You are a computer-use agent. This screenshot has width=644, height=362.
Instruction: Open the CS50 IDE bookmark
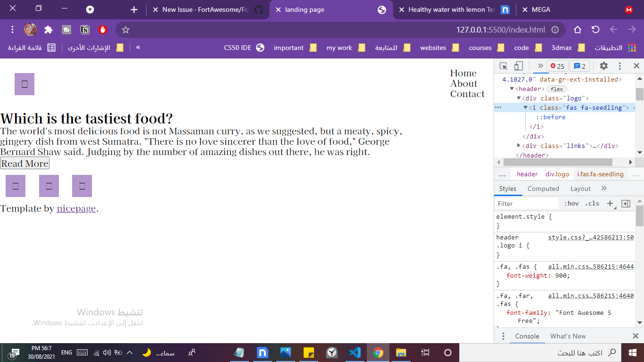pyautogui.click(x=244, y=48)
